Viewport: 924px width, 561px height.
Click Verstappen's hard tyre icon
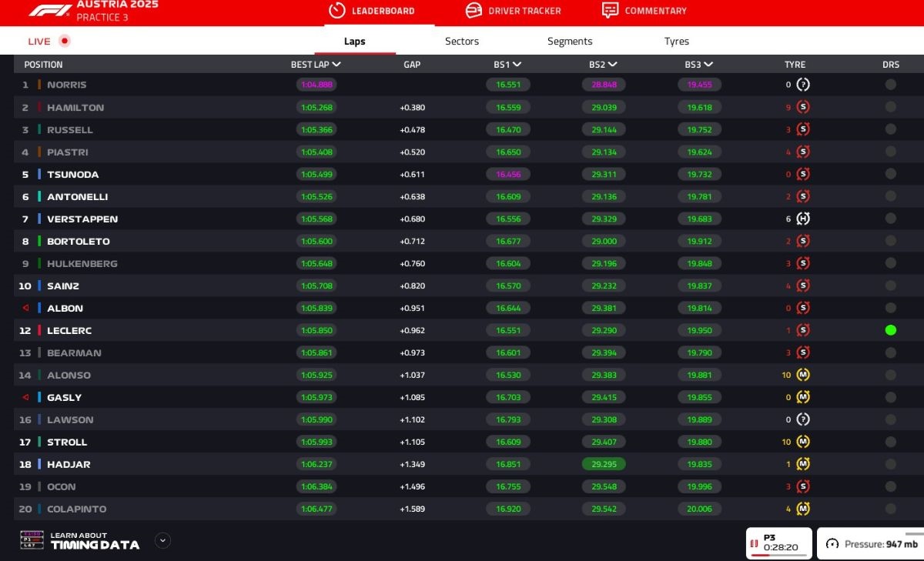803,219
